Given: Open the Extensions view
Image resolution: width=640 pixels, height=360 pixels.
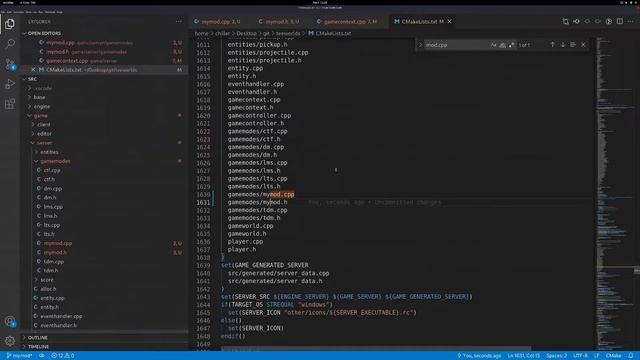Looking at the screenshot, I should tap(10, 104).
